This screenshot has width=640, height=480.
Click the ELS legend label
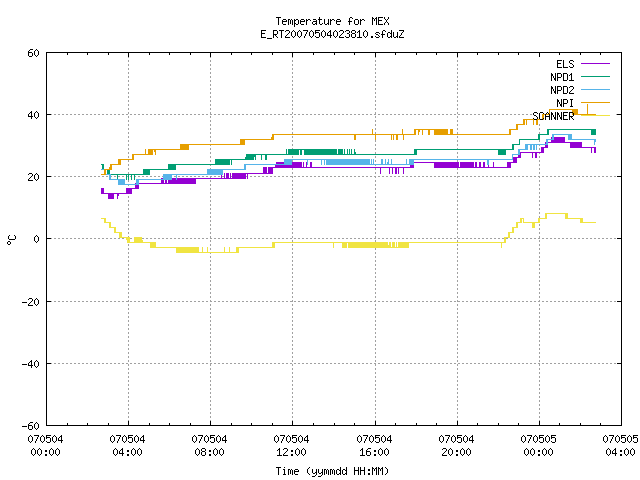565,64
